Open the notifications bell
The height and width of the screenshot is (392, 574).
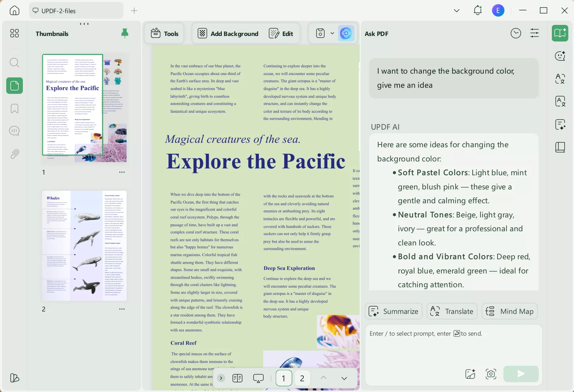pyautogui.click(x=478, y=11)
